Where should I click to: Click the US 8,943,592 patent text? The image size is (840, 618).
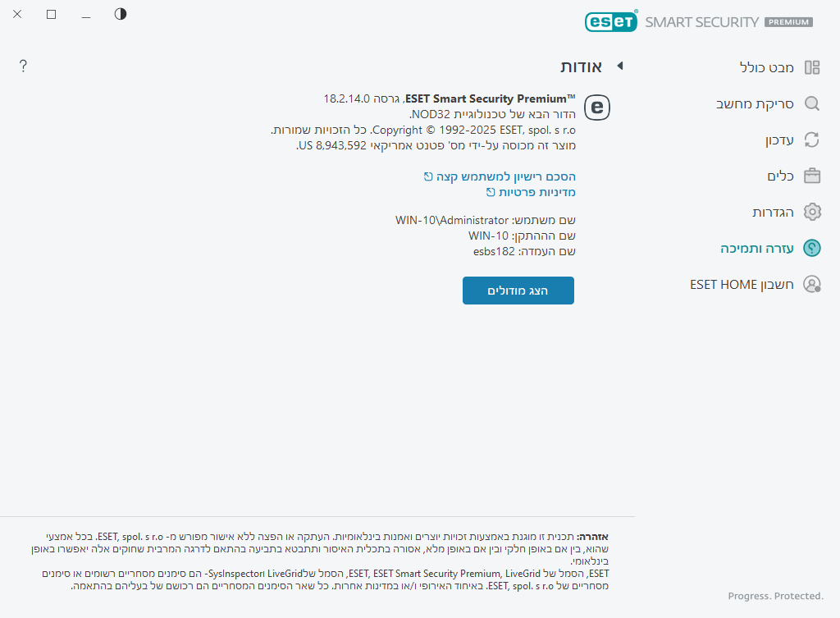point(332,145)
